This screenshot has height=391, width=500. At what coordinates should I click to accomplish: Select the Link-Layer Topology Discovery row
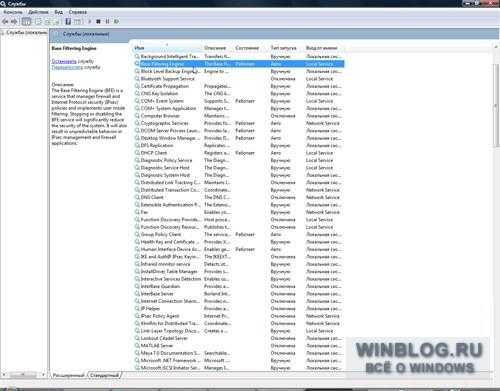click(x=239, y=331)
